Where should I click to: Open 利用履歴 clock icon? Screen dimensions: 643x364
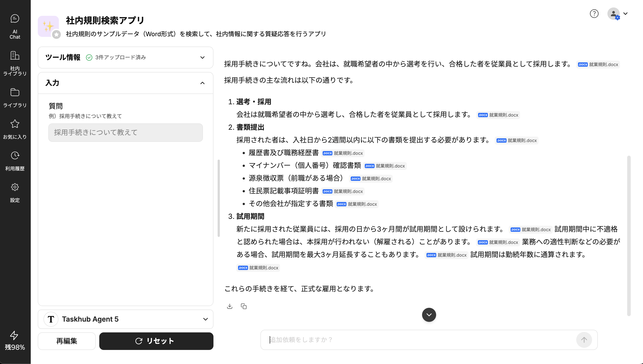click(15, 155)
